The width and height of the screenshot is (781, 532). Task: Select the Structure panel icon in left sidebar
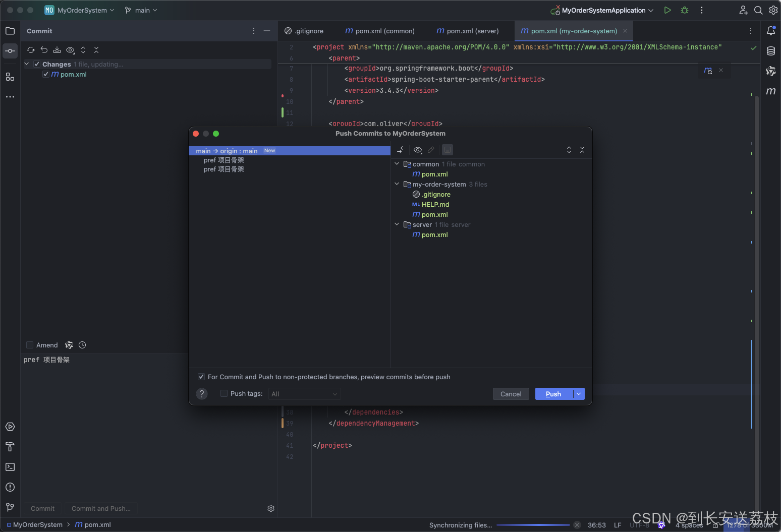pyautogui.click(x=10, y=77)
